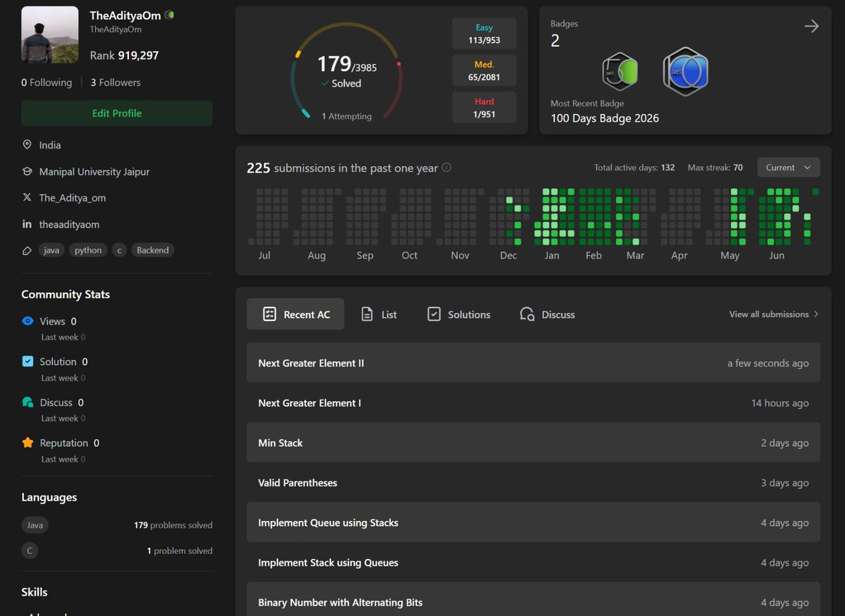
Task: Click the java skill tag
Action: [x=51, y=250]
